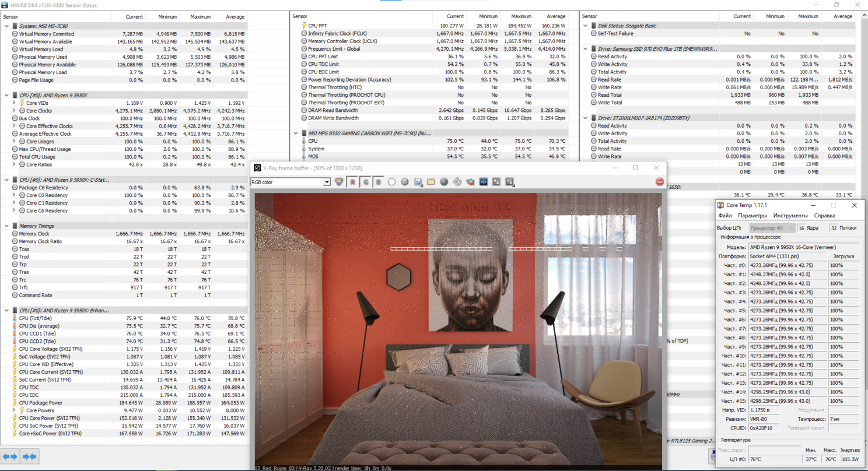Click the track mouse while rendering icon
The height and width of the screenshot is (471, 868).
[457, 182]
